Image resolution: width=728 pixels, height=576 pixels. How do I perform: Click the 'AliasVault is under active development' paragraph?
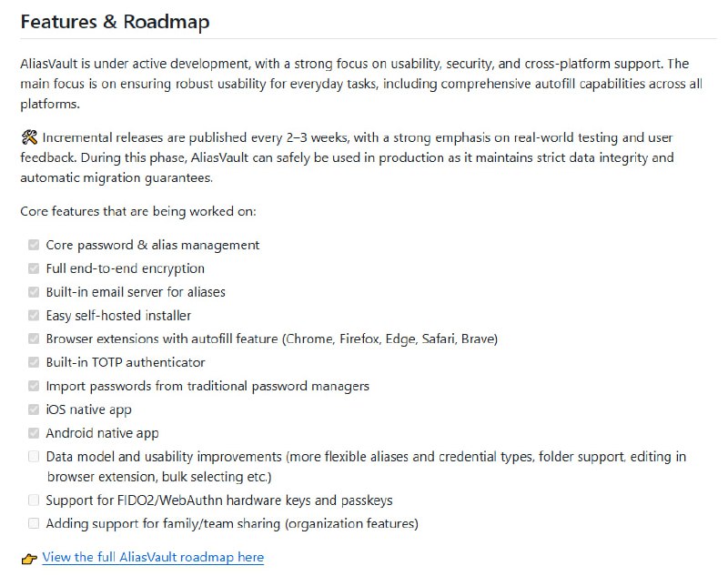pos(355,84)
